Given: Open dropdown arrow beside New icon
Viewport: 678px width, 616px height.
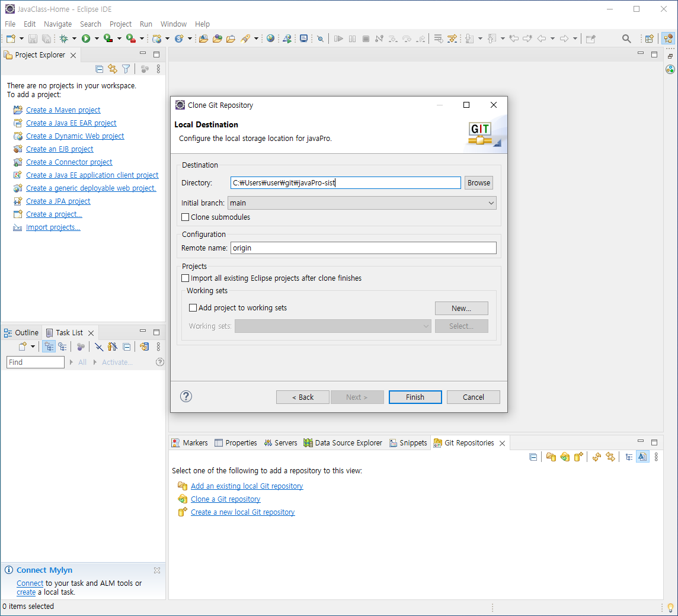Looking at the screenshot, I should (x=21, y=38).
